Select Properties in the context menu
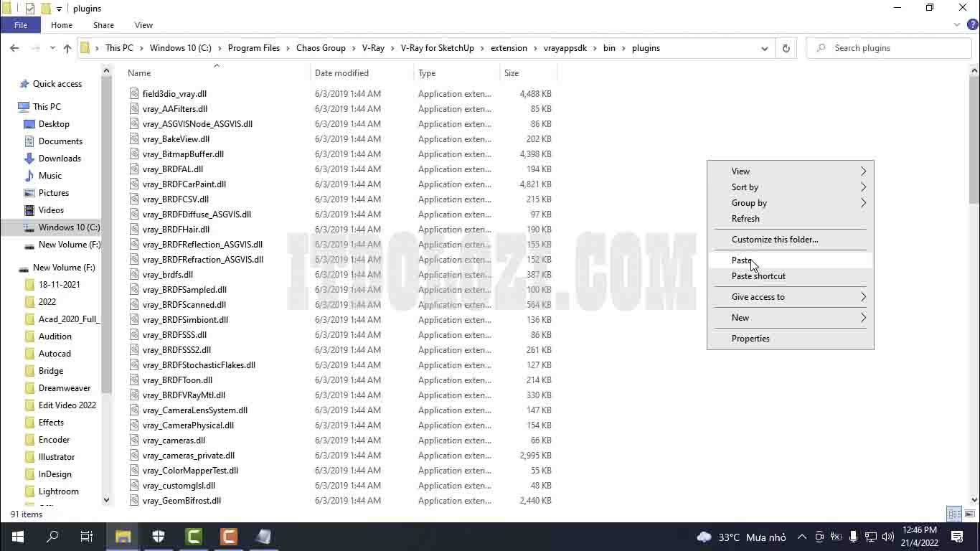Screen dimensions: 980x551 [x=750, y=339]
